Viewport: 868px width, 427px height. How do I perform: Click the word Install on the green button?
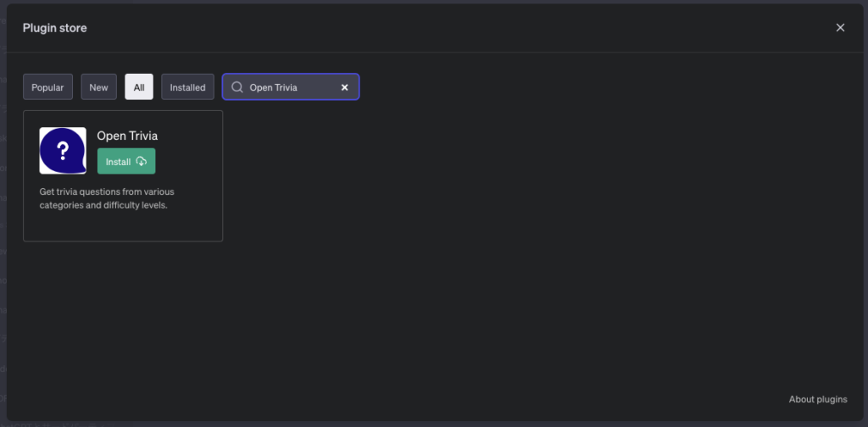pyautogui.click(x=118, y=162)
